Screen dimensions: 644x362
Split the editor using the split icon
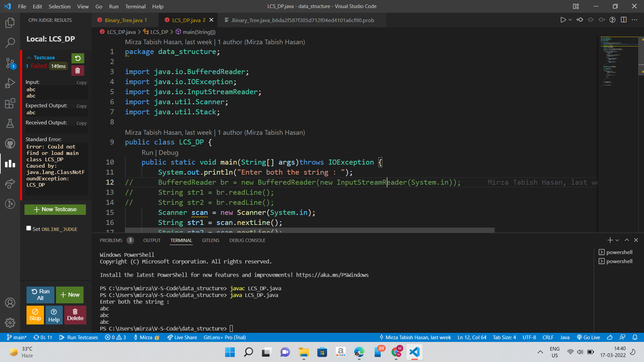[x=624, y=20]
